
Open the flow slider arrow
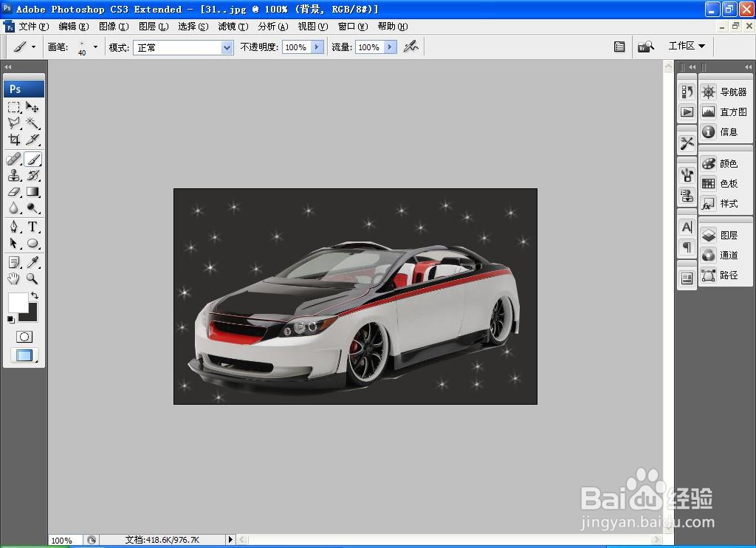point(391,47)
